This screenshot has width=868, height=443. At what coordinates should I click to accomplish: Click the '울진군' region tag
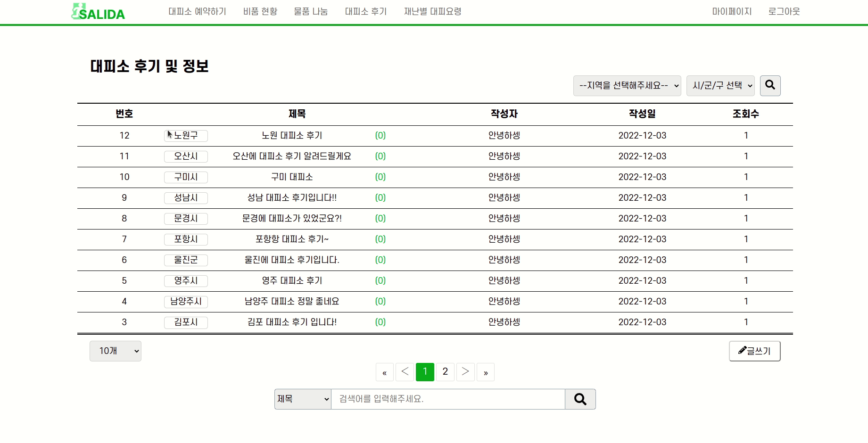pyautogui.click(x=186, y=260)
